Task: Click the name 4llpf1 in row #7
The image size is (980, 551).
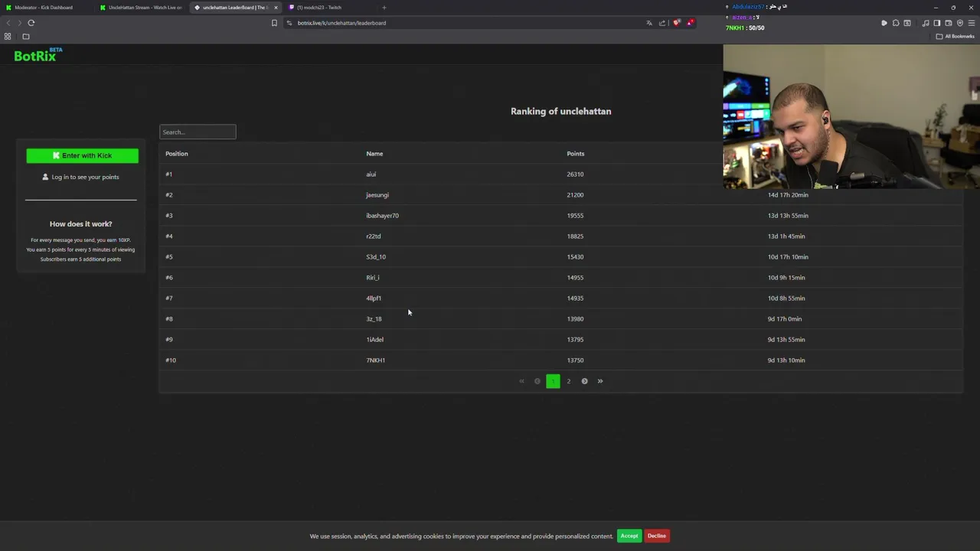Action: [374, 298]
